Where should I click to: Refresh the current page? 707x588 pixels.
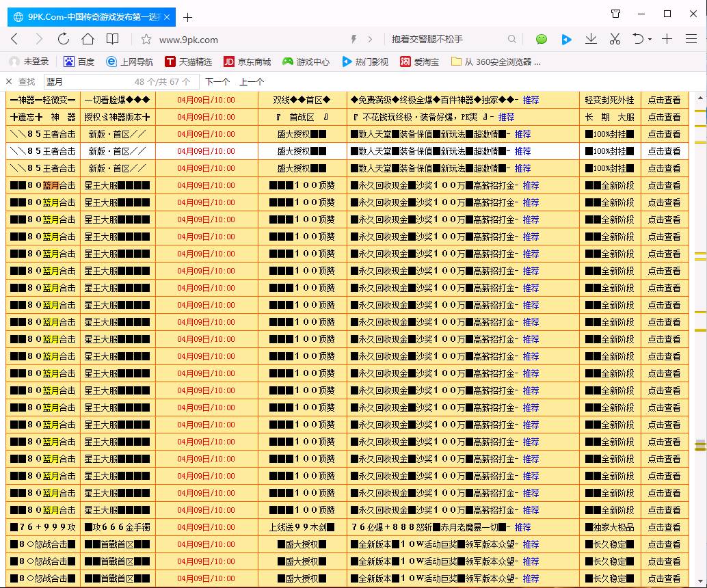[x=63, y=40]
